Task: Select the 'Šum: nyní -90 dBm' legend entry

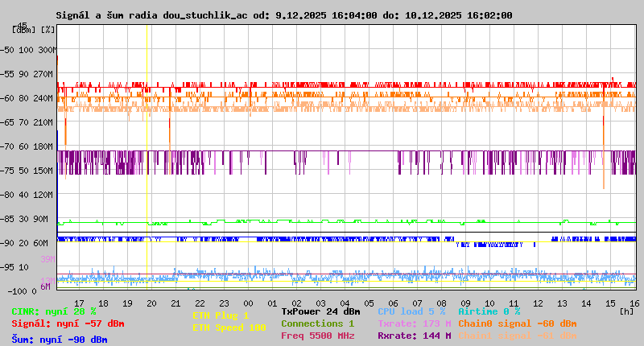Action: pyautogui.click(x=60, y=340)
